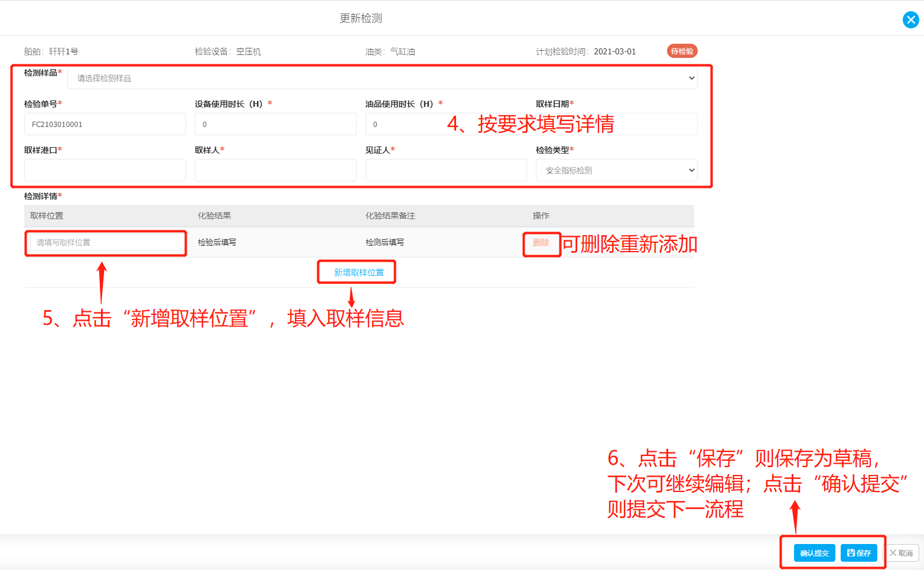Screen dimensions: 924x570
Task: Save as draft with 保存 button
Action: tap(858, 553)
